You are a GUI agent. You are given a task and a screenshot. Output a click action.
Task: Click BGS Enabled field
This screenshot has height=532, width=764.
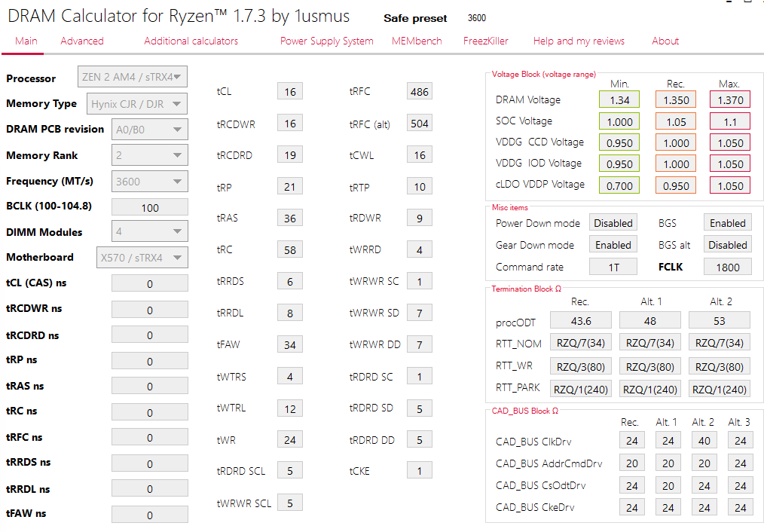[x=727, y=222]
